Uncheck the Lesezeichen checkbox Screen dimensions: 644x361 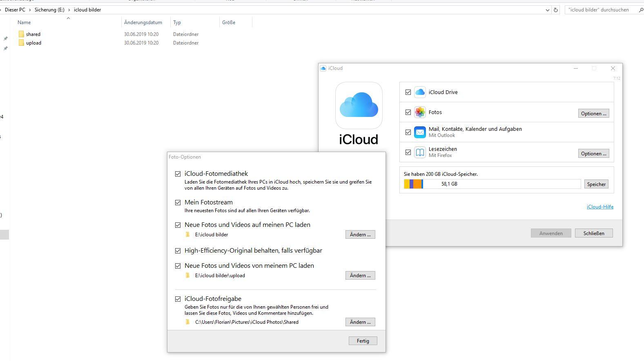408,152
